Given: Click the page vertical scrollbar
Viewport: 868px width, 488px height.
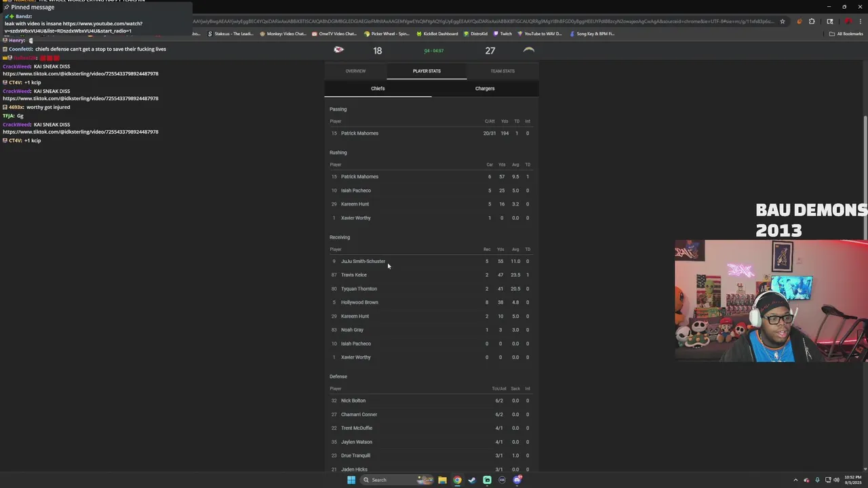Looking at the screenshot, I should (x=865, y=178).
